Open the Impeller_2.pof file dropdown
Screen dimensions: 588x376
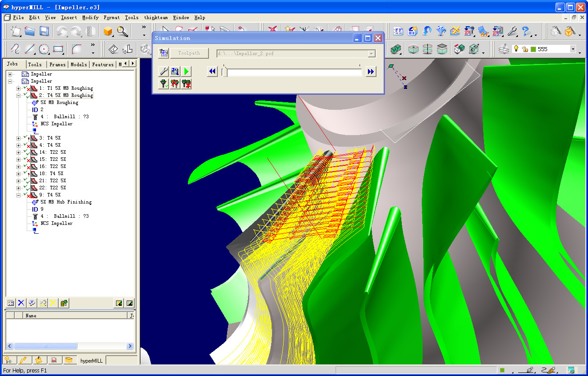(x=372, y=53)
